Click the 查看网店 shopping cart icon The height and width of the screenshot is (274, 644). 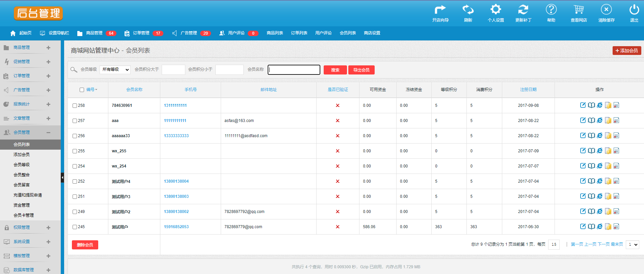point(579,10)
